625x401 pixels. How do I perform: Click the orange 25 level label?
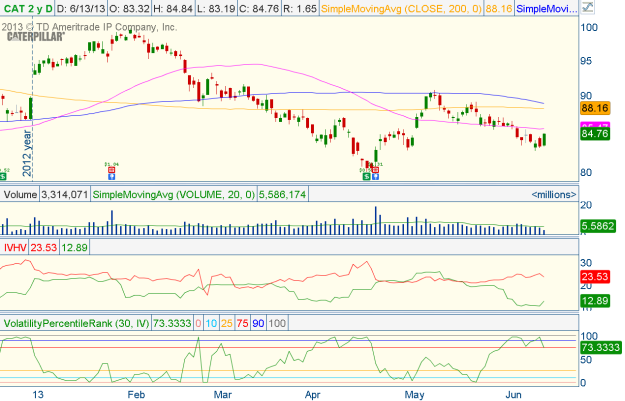coord(227,323)
